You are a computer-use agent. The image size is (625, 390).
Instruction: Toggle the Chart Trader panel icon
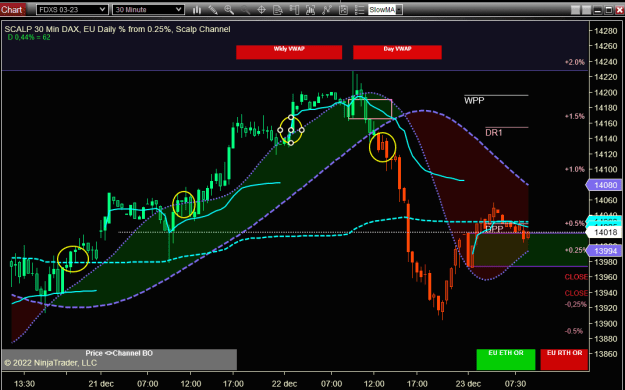click(294, 10)
